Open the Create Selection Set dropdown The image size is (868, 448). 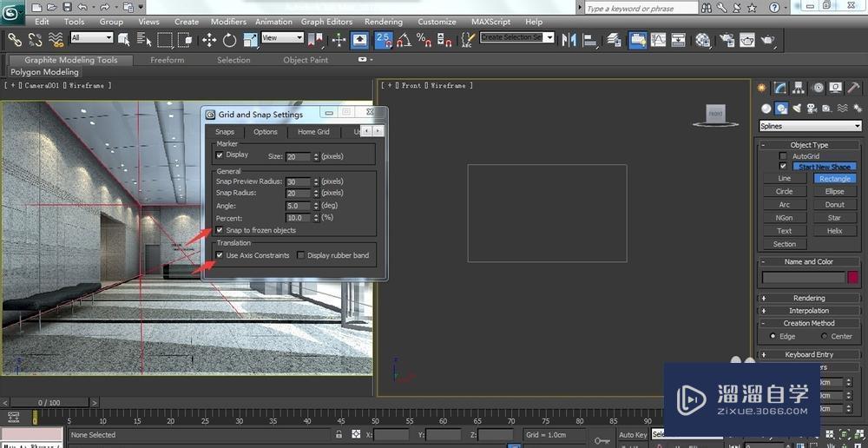pyautogui.click(x=516, y=37)
